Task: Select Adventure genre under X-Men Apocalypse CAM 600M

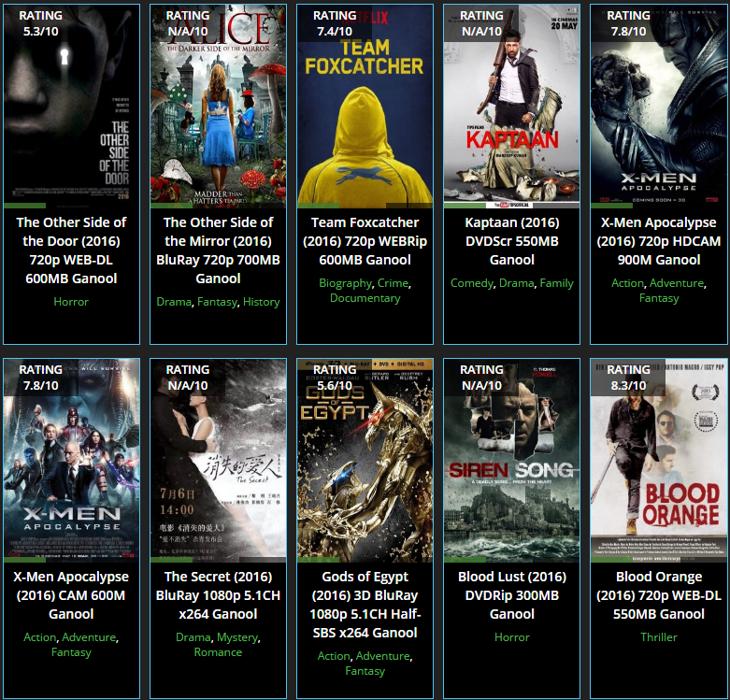Action: (89, 637)
